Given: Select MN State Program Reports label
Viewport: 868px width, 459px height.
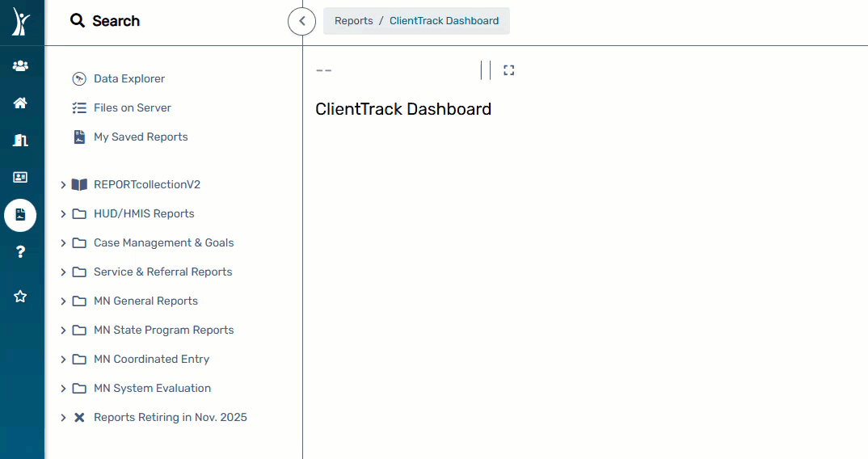Looking at the screenshot, I should 164,330.
